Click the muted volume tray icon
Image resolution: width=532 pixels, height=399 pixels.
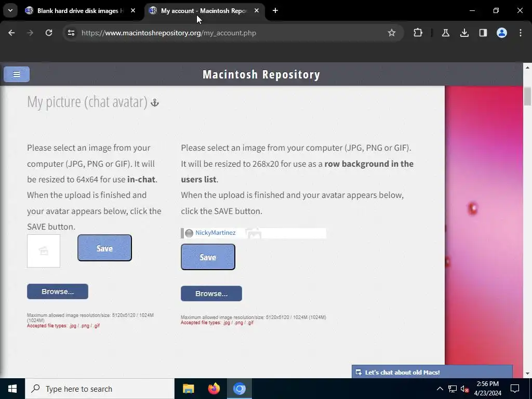[465, 389]
